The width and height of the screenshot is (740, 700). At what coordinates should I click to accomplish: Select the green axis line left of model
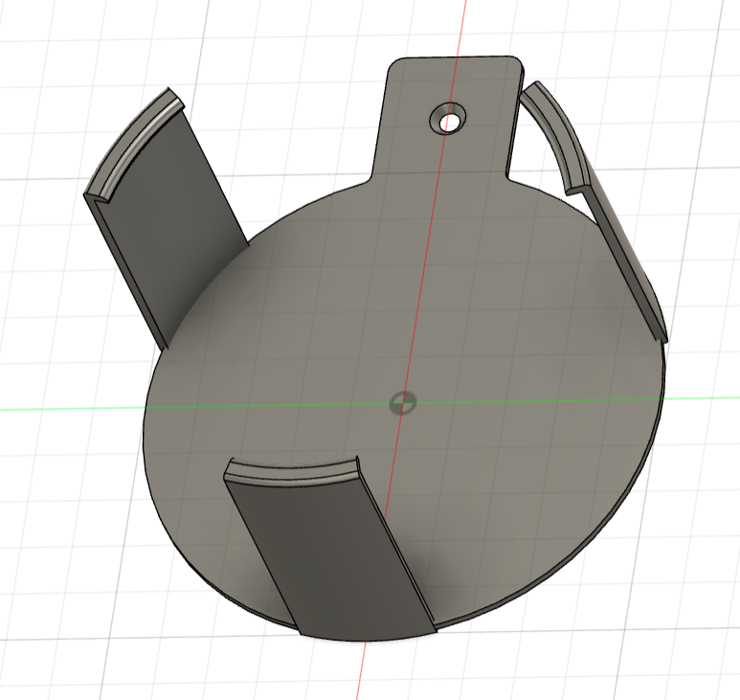pyautogui.click(x=71, y=409)
